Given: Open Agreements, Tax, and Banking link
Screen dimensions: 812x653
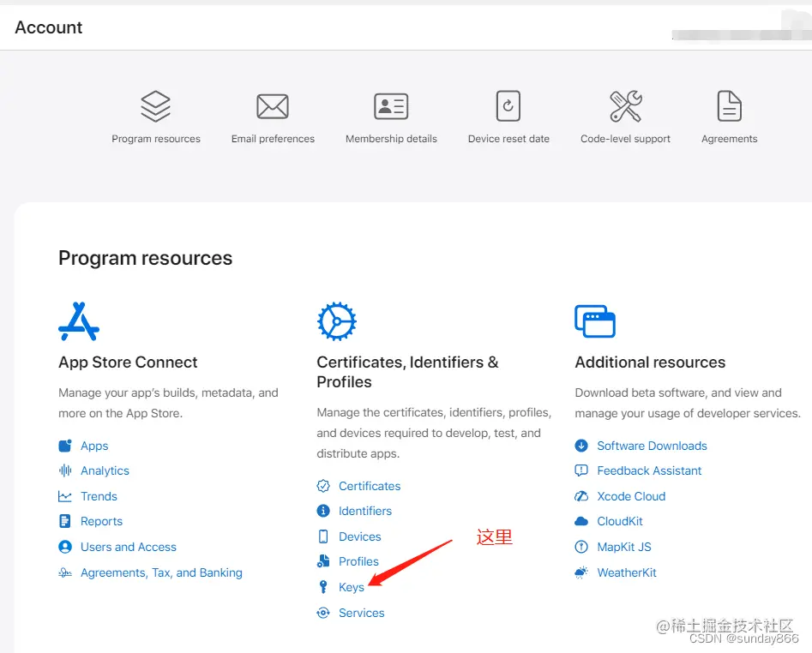Looking at the screenshot, I should click(x=161, y=572).
